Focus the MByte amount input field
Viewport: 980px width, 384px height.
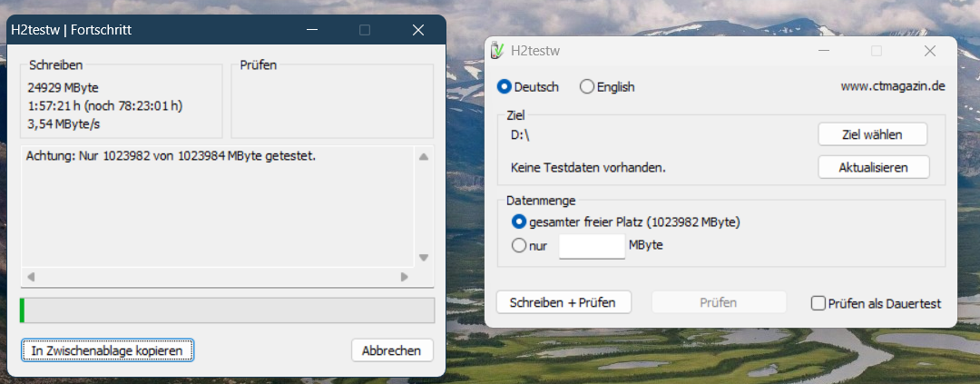point(592,246)
